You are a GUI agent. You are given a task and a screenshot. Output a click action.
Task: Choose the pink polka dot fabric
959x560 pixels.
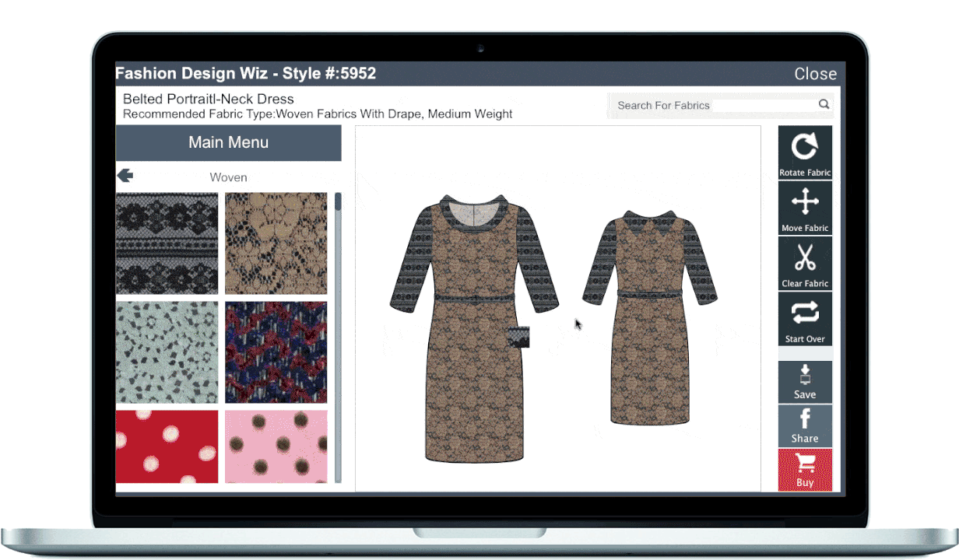pos(276,446)
